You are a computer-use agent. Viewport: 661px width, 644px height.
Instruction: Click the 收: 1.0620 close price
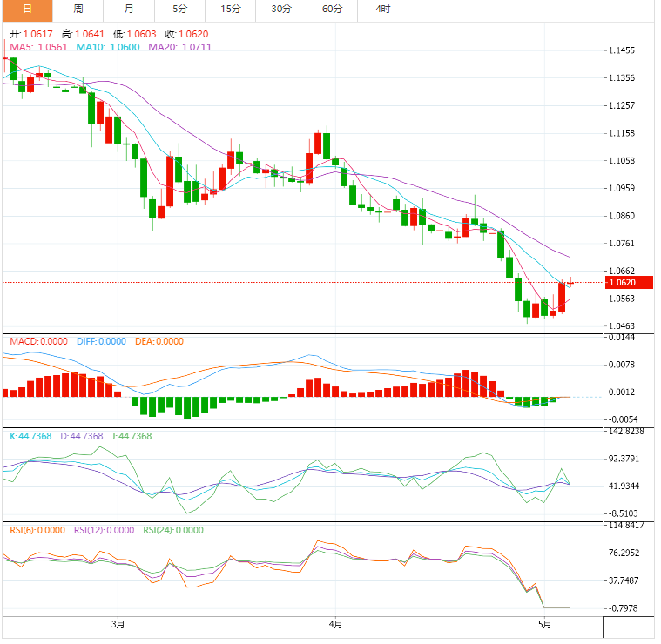pyautogui.click(x=186, y=34)
